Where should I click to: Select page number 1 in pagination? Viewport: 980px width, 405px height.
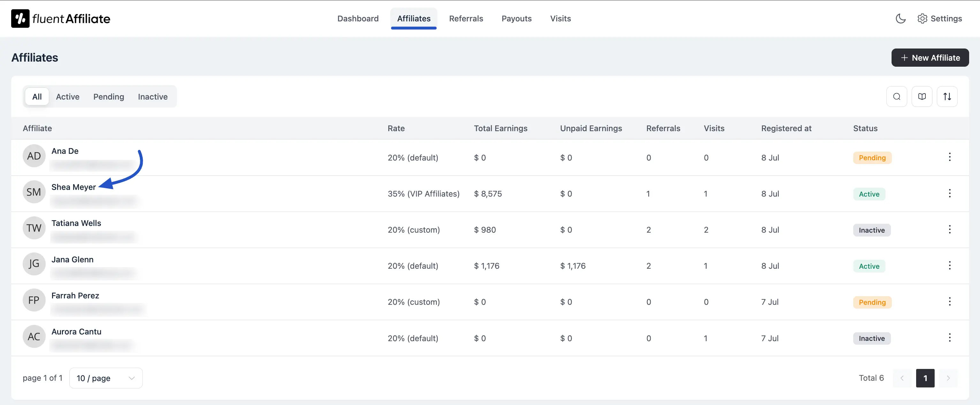(925, 378)
